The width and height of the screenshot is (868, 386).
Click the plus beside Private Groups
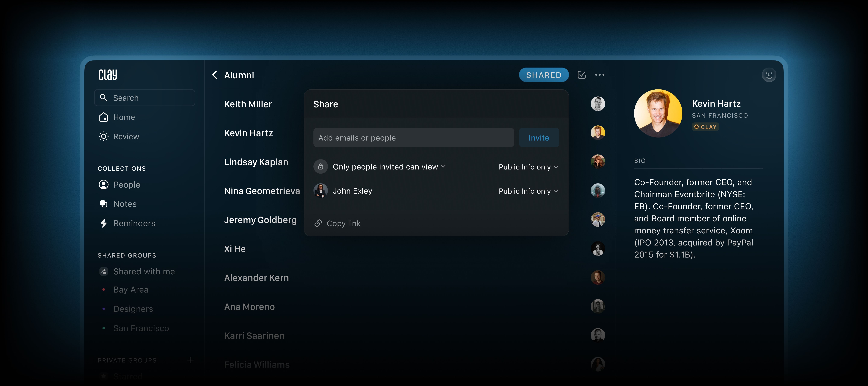click(190, 360)
